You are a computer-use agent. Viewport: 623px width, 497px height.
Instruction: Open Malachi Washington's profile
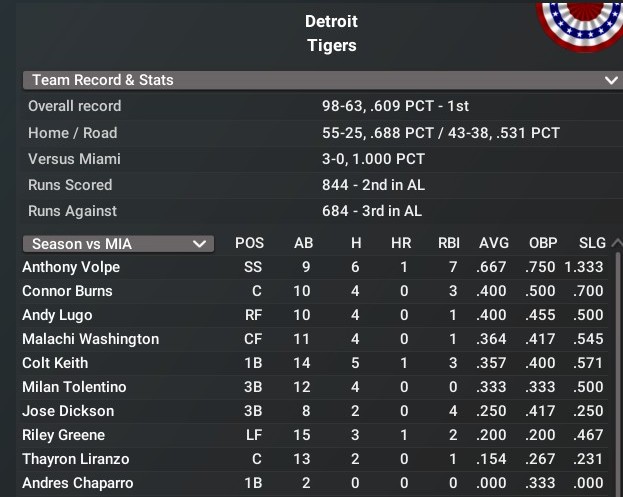click(x=90, y=339)
